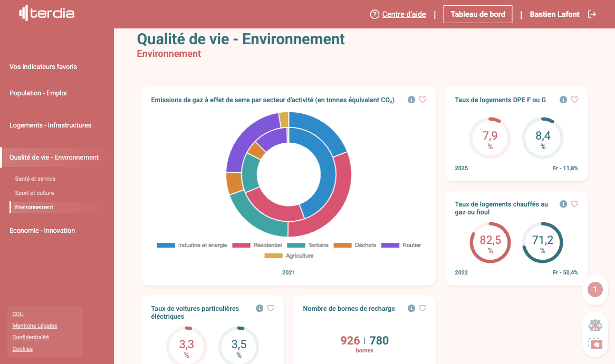Click the drag-hand card icon at bottom right
This screenshot has width=615, height=364.
coord(595,344)
